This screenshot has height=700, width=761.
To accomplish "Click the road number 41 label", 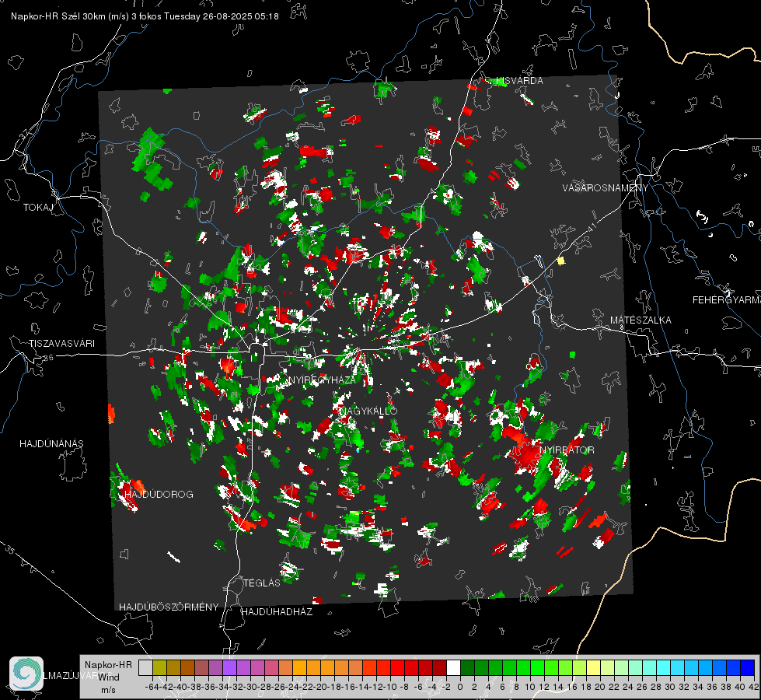I will (x=591, y=226).
